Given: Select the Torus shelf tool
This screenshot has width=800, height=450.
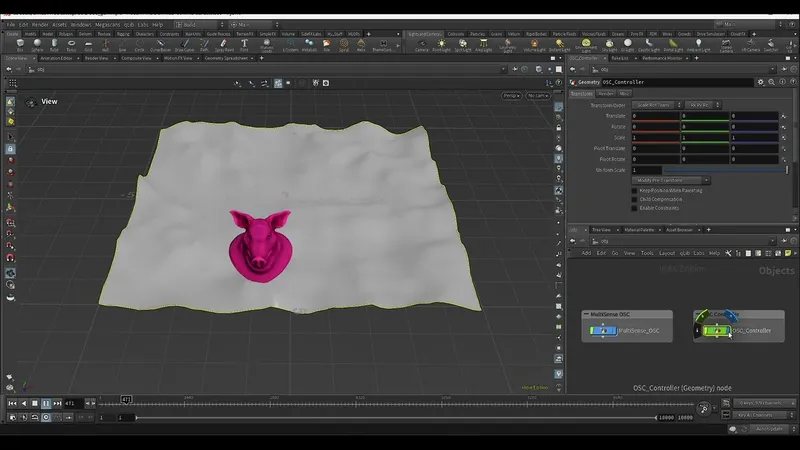Looking at the screenshot, I should point(71,45).
